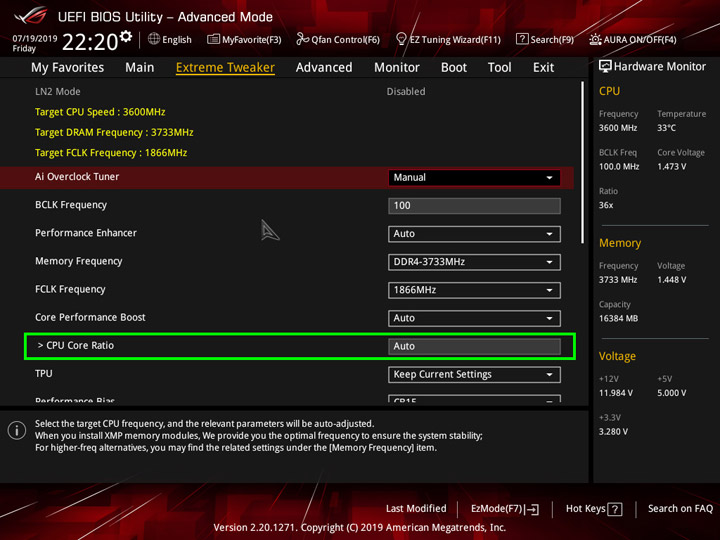Click the 22:20 clock display
Image resolution: width=720 pixels, height=540 pixels.
pos(90,42)
